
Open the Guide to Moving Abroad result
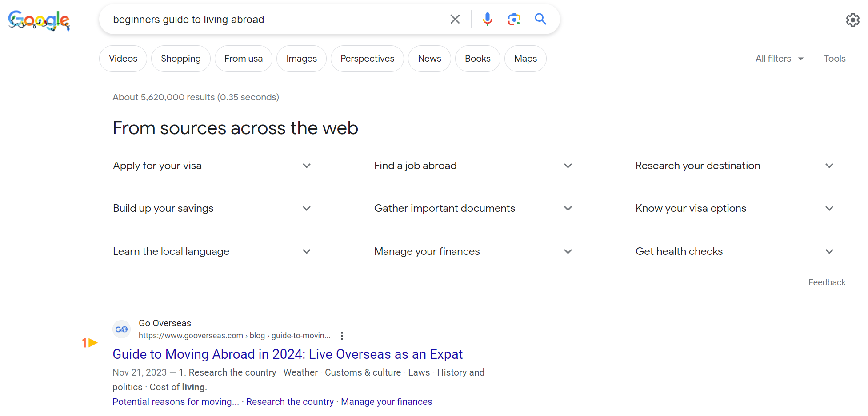(x=288, y=354)
